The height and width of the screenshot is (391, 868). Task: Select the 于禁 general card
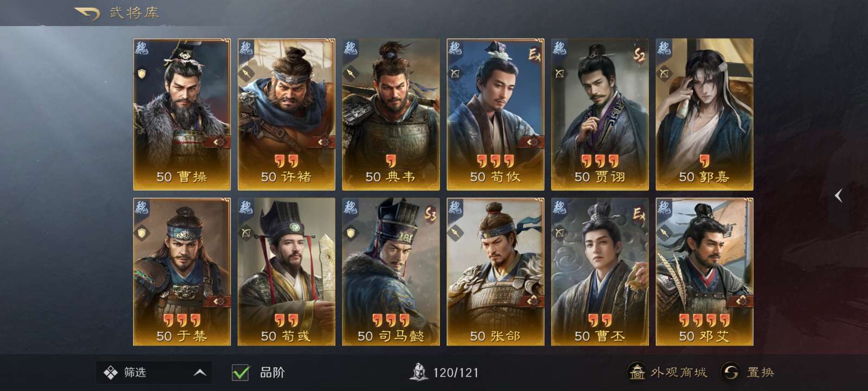click(182, 272)
